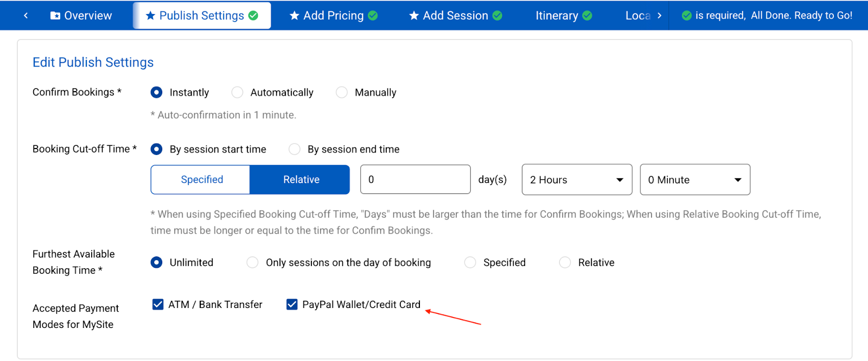
Task: Switch to the Itinerary tab
Action: (557, 16)
